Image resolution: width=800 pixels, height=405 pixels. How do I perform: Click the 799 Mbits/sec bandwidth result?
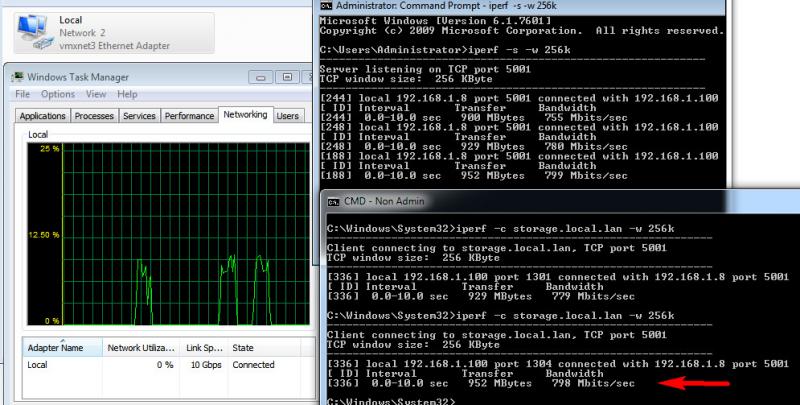(x=586, y=175)
